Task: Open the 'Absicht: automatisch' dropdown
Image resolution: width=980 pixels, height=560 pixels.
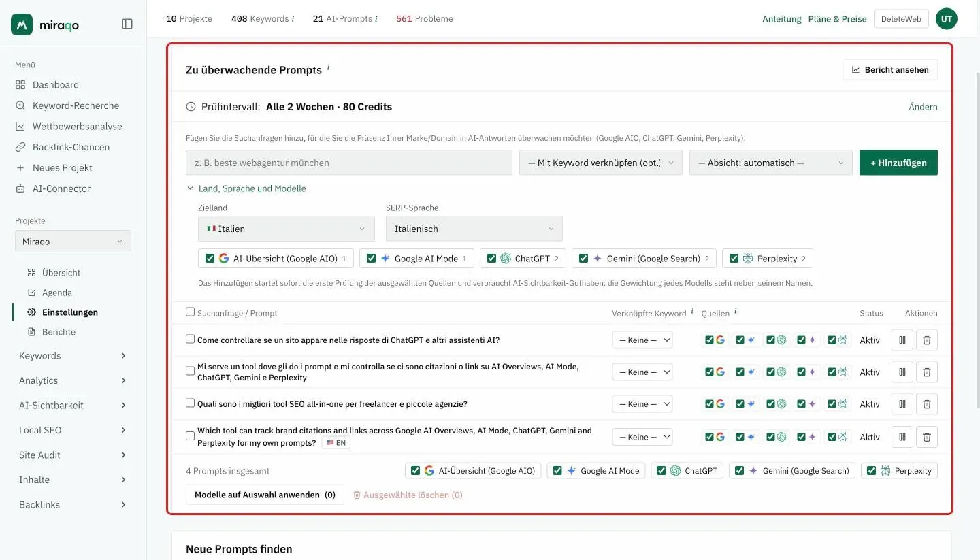Action: click(x=771, y=163)
